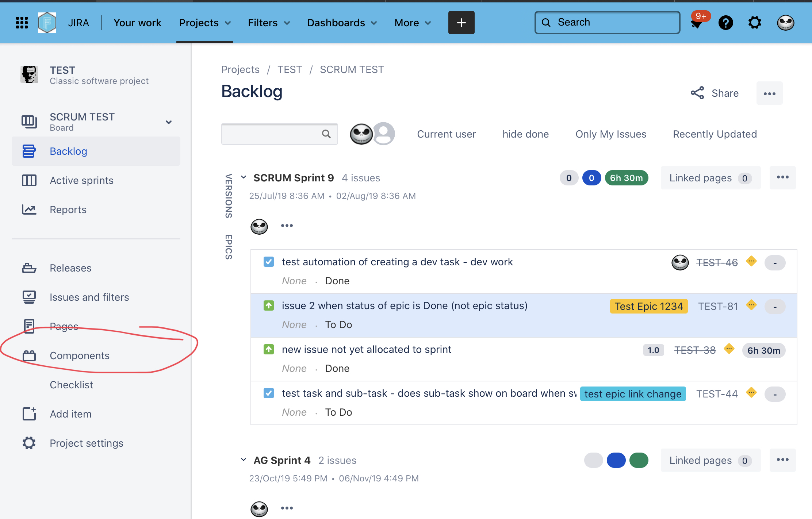Toggle the hide done quick filter
The width and height of the screenshot is (812, 519).
525,134
